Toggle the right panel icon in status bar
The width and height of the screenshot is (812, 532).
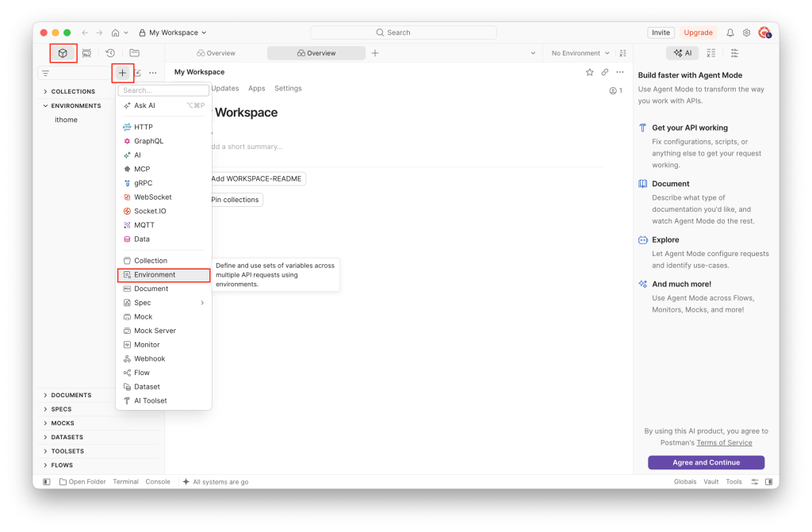pyautogui.click(x=769, y=482)
